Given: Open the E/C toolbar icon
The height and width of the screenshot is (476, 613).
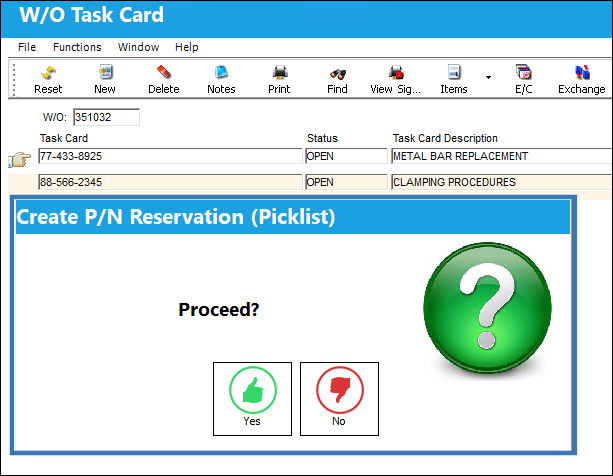Looking at the screenshot, I should 523,80.
